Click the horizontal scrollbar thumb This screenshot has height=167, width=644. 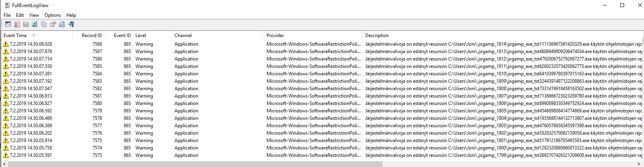tap(195, 164)
